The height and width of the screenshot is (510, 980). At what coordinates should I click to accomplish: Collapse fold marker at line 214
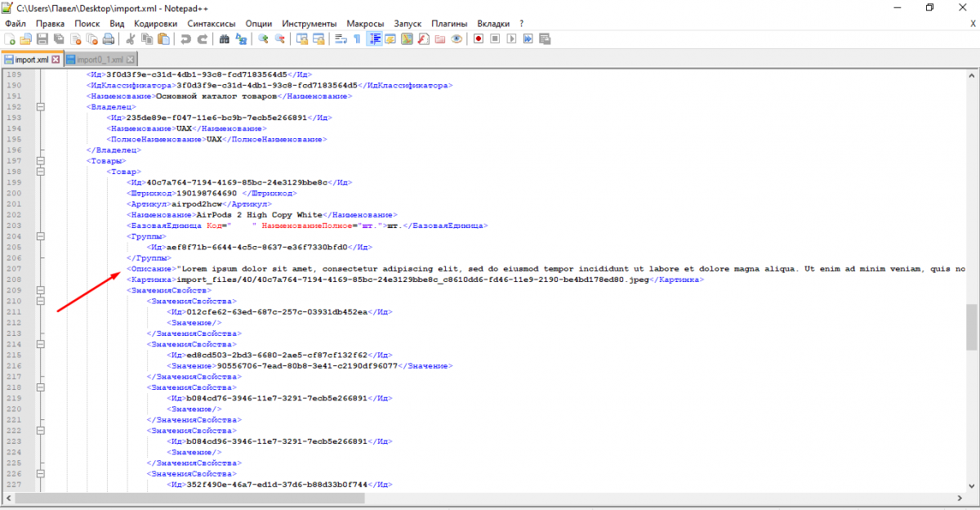(38, 344)
